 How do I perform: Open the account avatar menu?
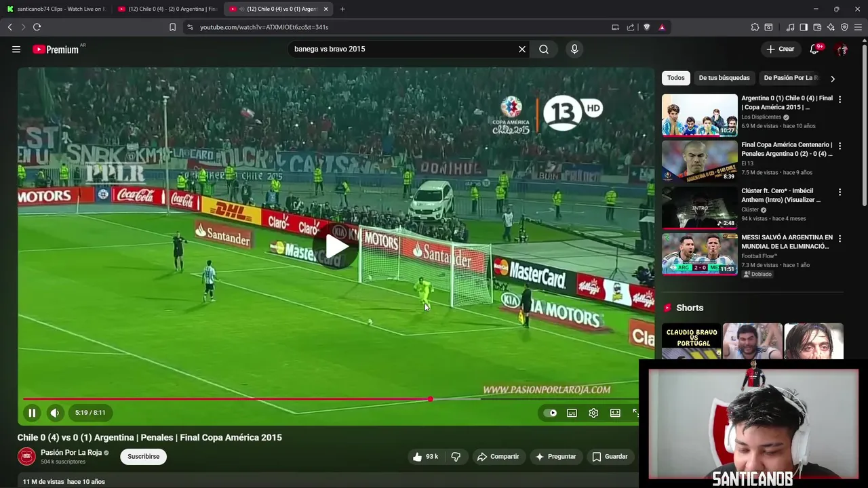click(x=842, y=49)
